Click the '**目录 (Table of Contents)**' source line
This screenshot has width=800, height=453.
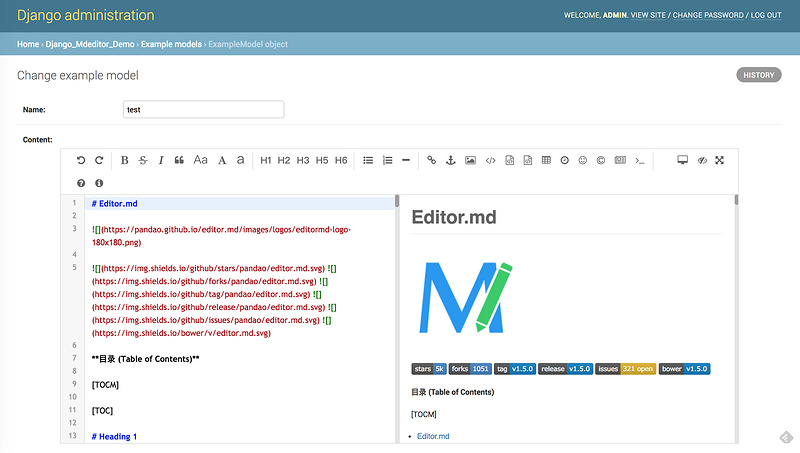point(145,359)
